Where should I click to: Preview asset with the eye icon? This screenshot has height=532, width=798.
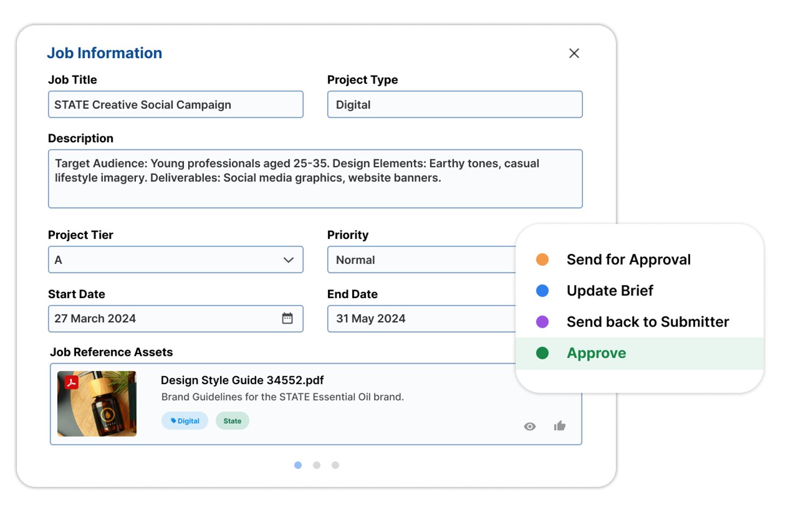click(530, 426)
